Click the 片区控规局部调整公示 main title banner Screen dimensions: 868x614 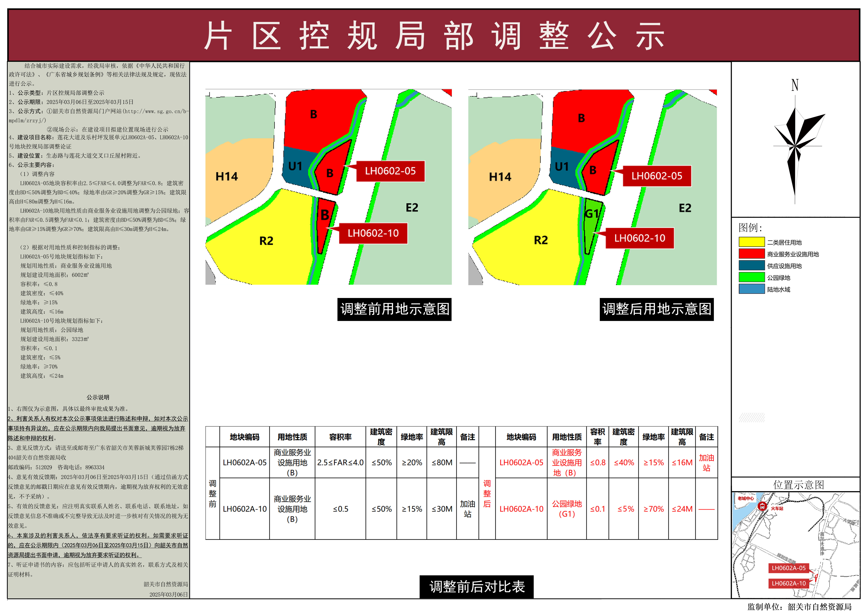434,35
